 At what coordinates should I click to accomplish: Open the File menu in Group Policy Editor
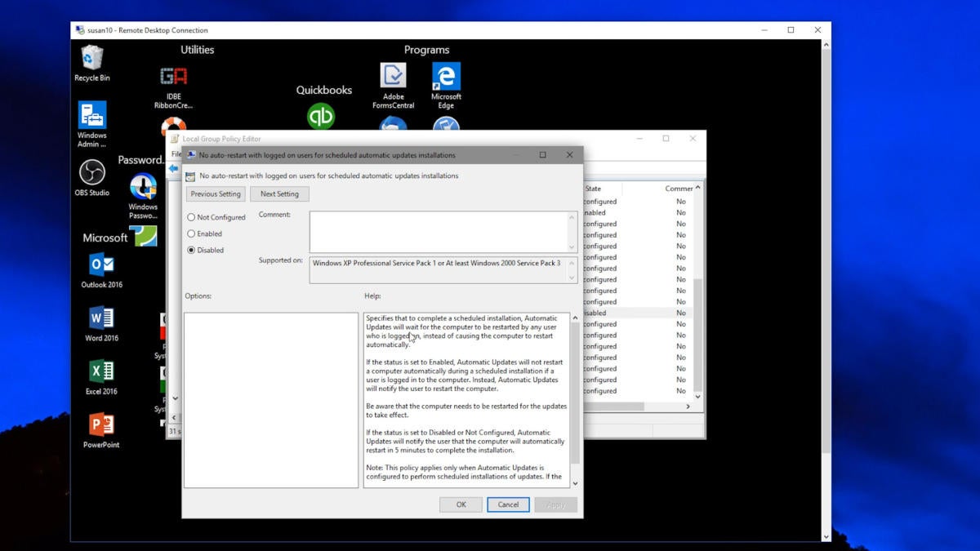point(175,153)
